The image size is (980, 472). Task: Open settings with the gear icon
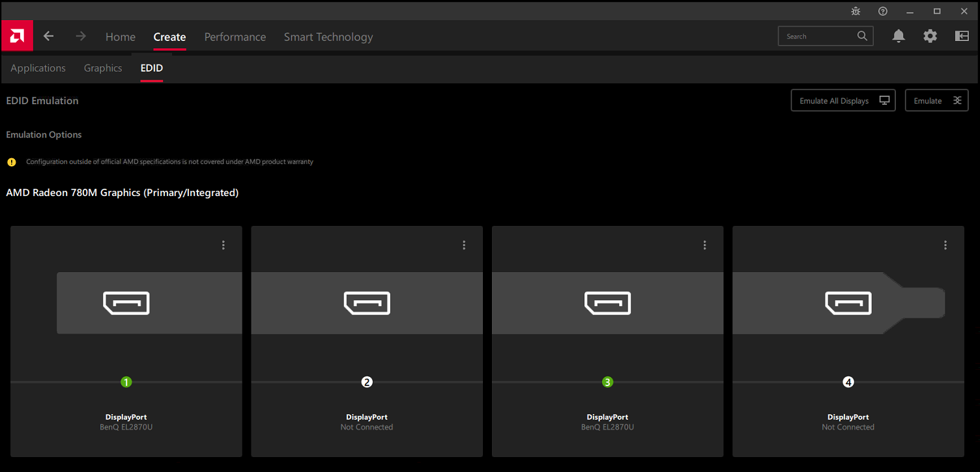(930, 36)
